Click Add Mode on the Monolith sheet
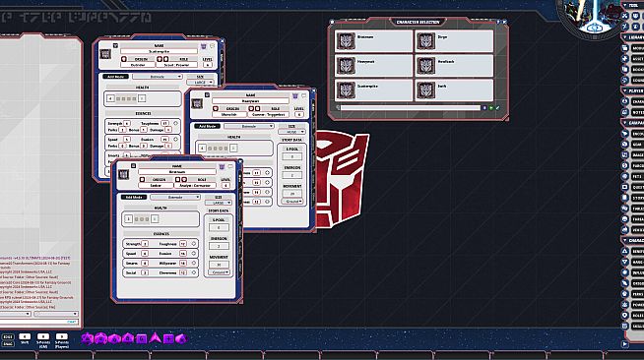 pyautogui.click(x=207, y=126)
